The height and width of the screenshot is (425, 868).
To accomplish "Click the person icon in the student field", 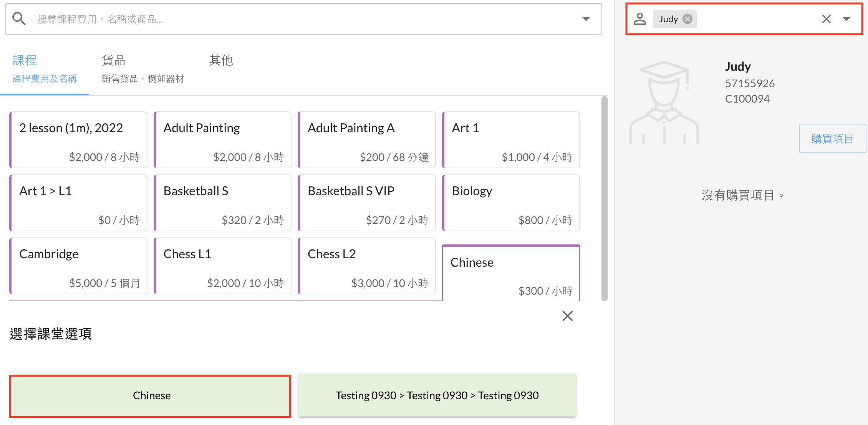I will (x=640, y=19).
